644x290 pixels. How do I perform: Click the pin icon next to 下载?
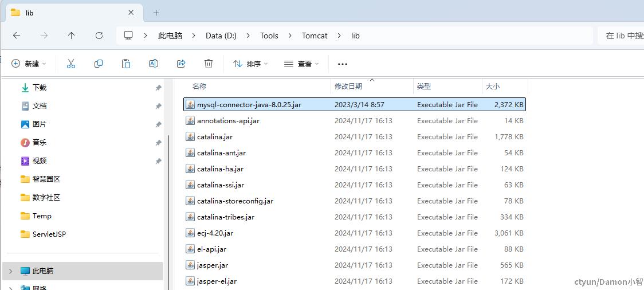(158, 88)
